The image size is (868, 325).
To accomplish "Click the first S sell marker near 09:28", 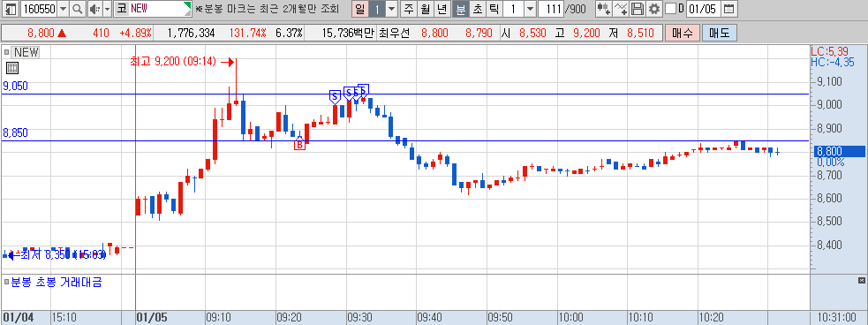I will coord(335,97).
